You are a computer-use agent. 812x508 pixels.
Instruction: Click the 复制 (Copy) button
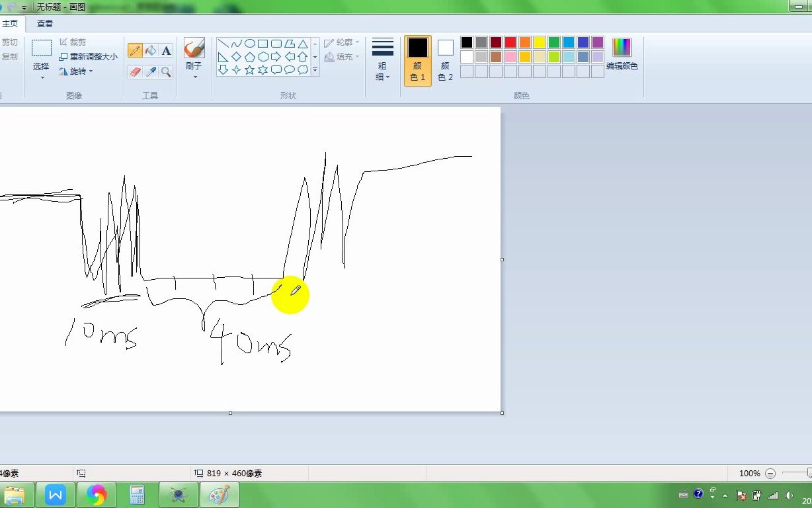[x=9, y=57]
